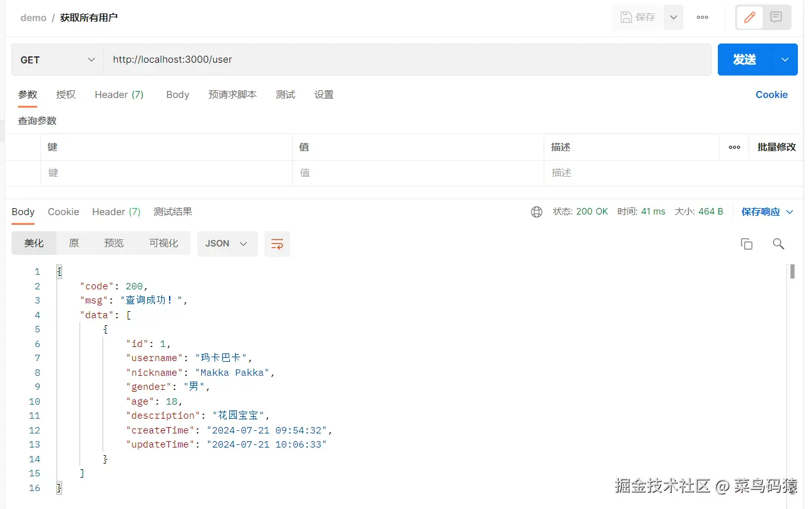Screen dimensions: 812x509
Task: Click the 值 placeholder input cell
Action: coord(418,173)
